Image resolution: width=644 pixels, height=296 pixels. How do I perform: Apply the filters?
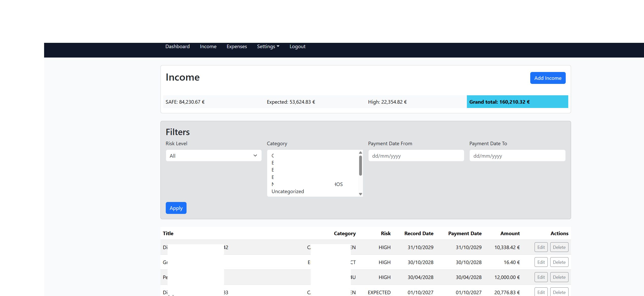[176, 208]
